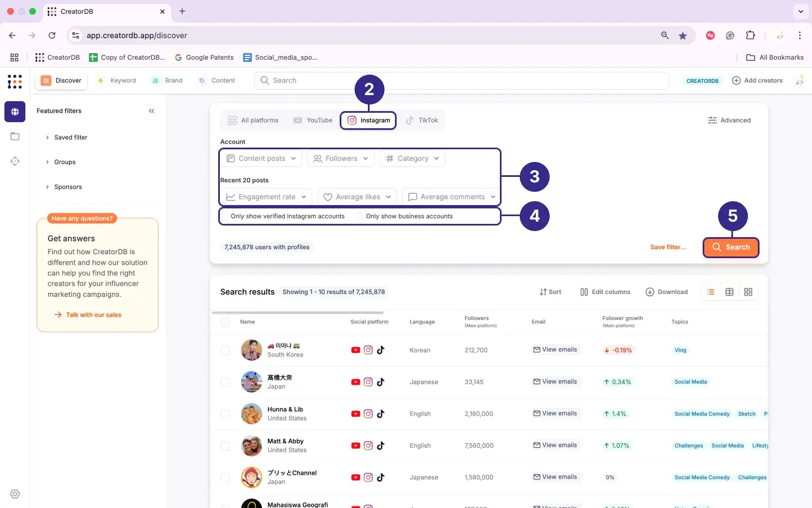812x508 pixels.
Task: Open the Category filter dropdown
Action: click(412, 159)
